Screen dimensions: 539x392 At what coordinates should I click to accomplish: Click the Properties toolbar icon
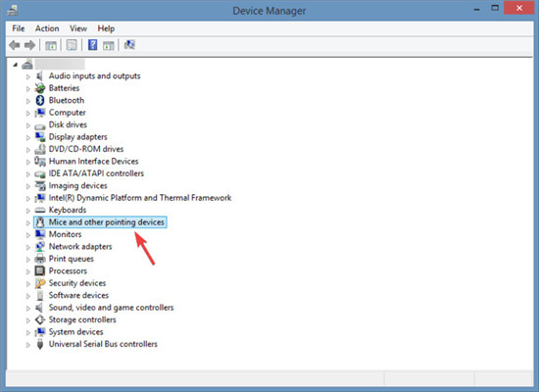point(72,45)
